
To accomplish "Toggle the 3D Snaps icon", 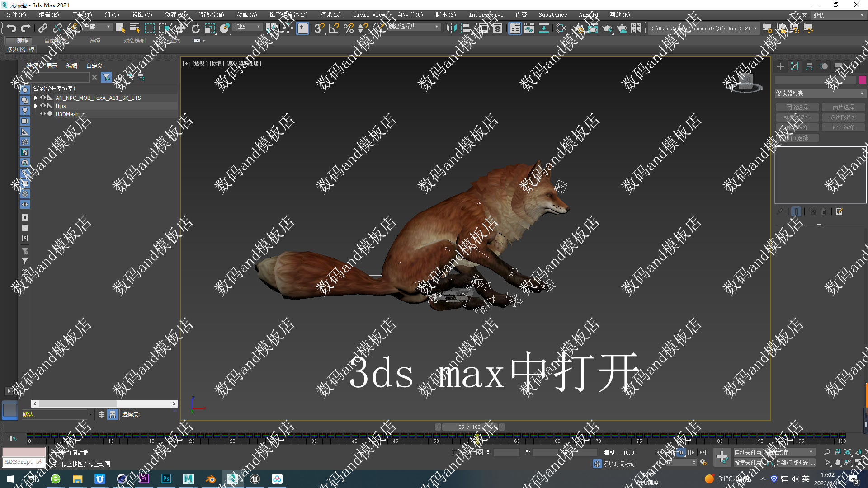I will [319, 28].
